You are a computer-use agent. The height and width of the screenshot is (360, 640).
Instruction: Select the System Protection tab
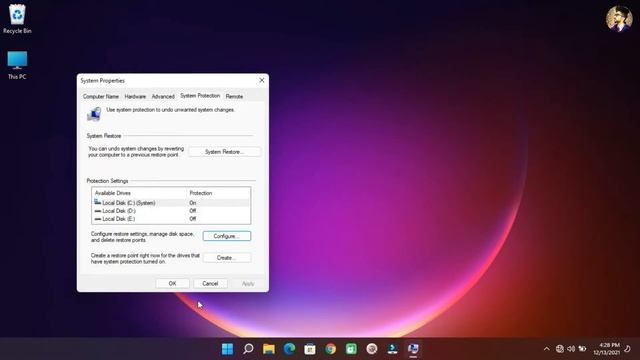(200, 96)
